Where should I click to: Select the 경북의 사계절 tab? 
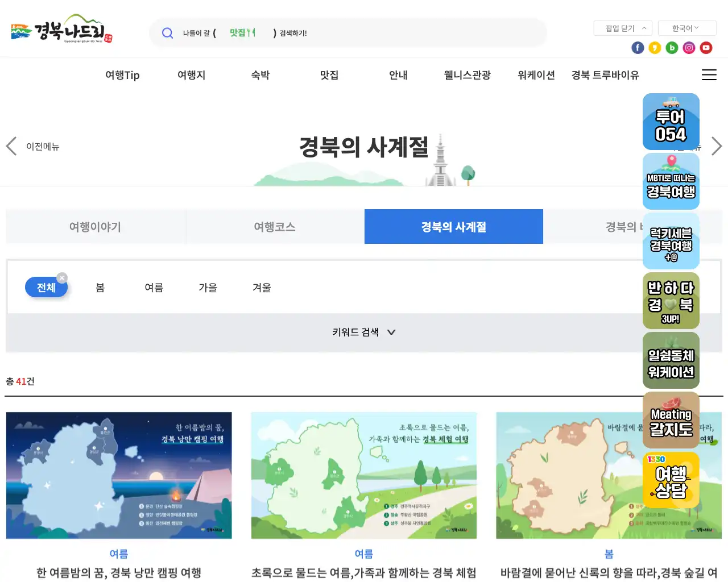(x=454, y=227)
